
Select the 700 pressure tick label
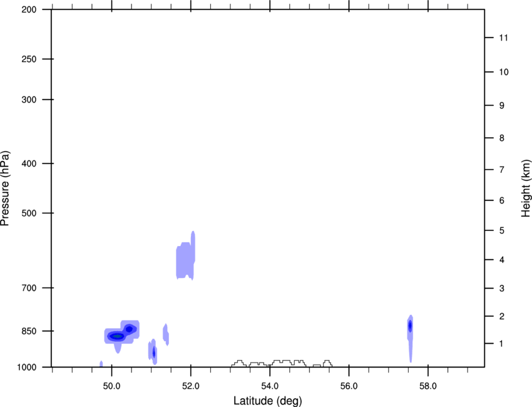29,288
